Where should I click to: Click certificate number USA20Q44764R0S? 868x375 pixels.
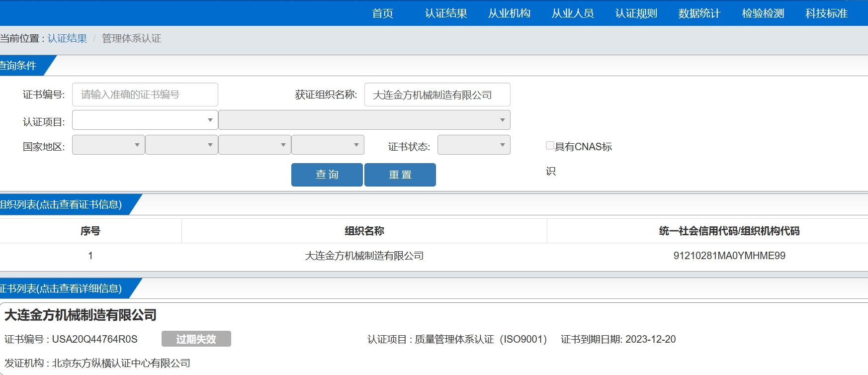click(95, 339)
